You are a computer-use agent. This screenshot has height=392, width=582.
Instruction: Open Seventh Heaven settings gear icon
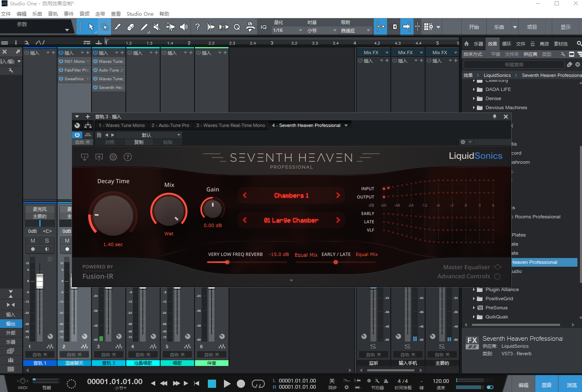click(113, 157)
